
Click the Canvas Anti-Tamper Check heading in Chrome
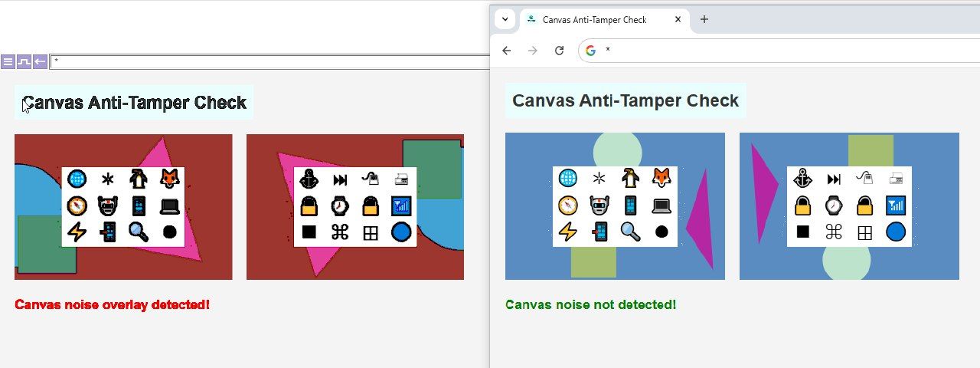[x=626, y=100]
